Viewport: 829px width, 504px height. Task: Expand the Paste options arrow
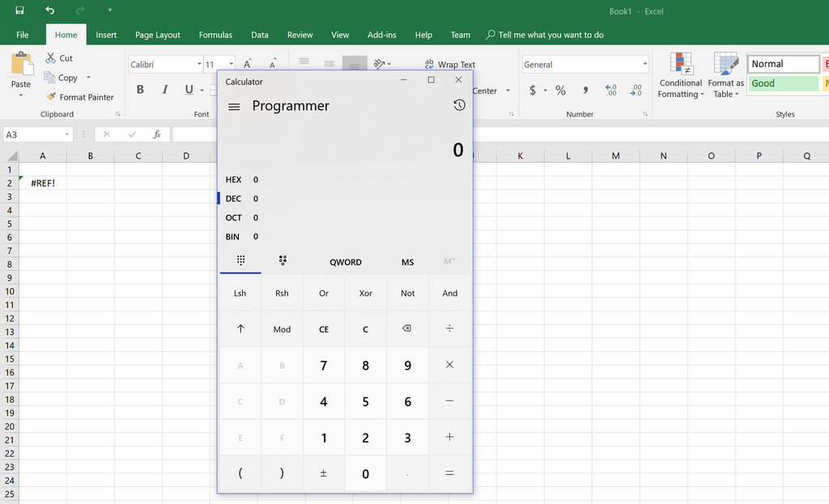click(x=20, y=95)
